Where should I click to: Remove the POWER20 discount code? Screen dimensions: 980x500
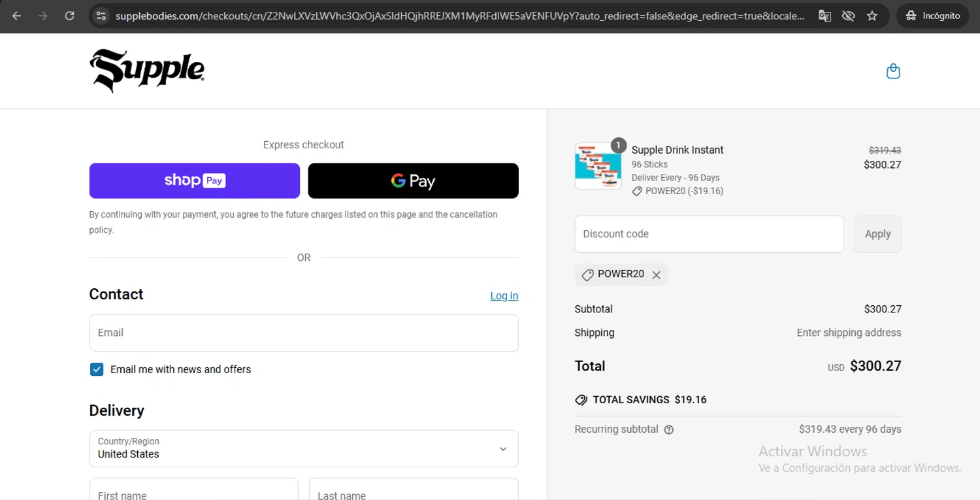pyautogui.click(x=656, y=275)
